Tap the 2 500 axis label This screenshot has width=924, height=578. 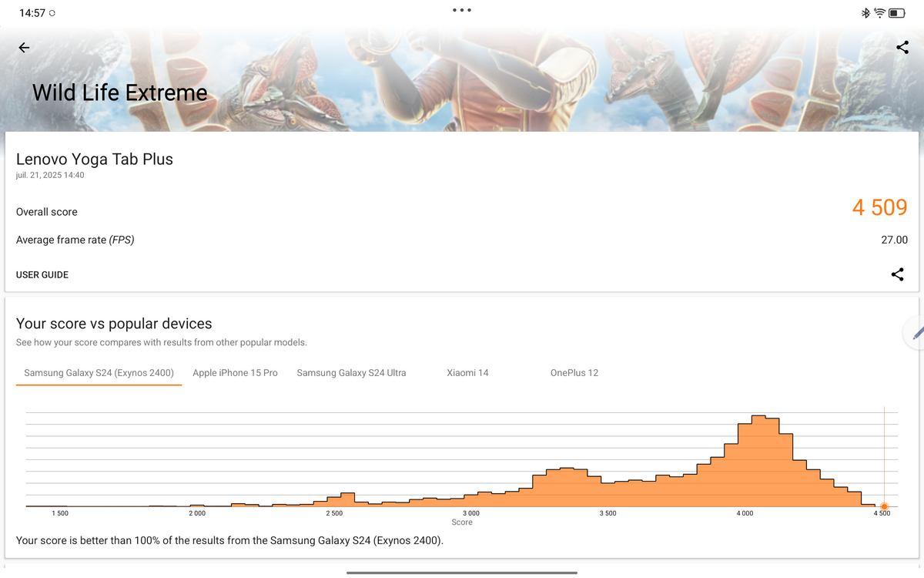334,513
